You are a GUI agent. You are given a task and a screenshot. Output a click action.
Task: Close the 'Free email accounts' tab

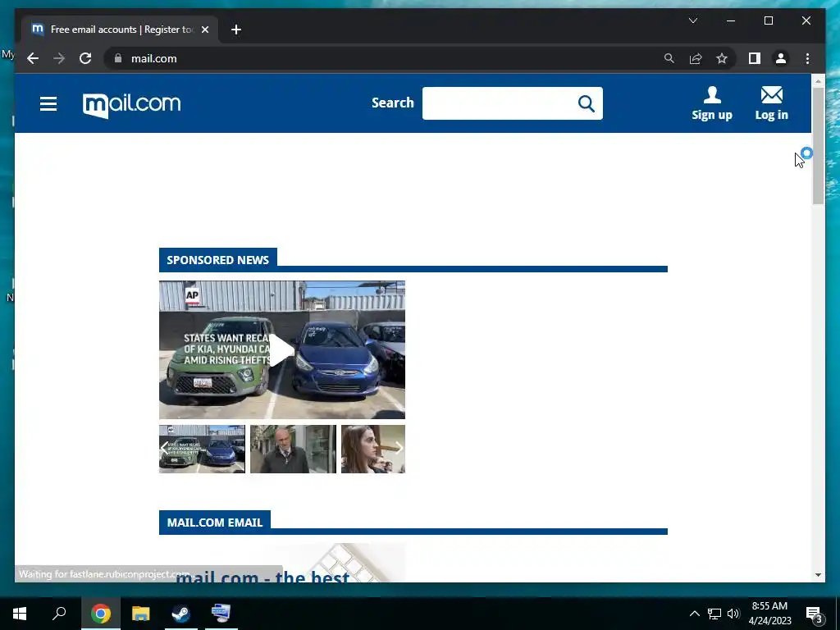click(x=204, y=30)
